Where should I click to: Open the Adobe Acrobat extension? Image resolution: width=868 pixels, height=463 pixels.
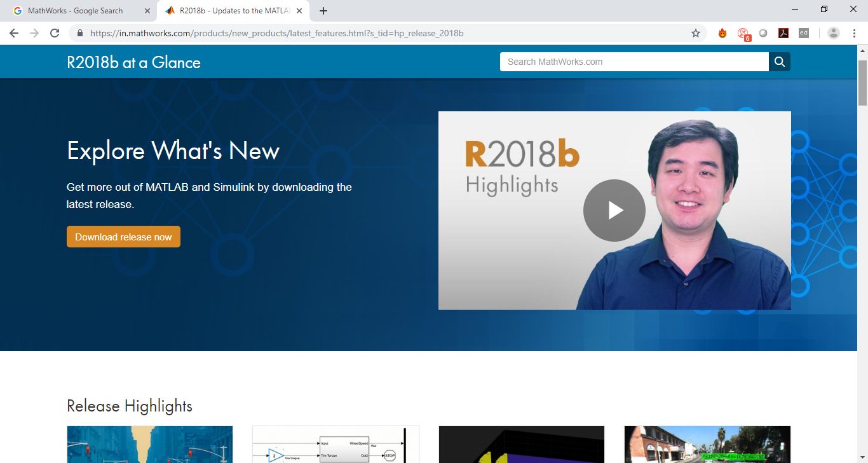(x=783, y=32)
